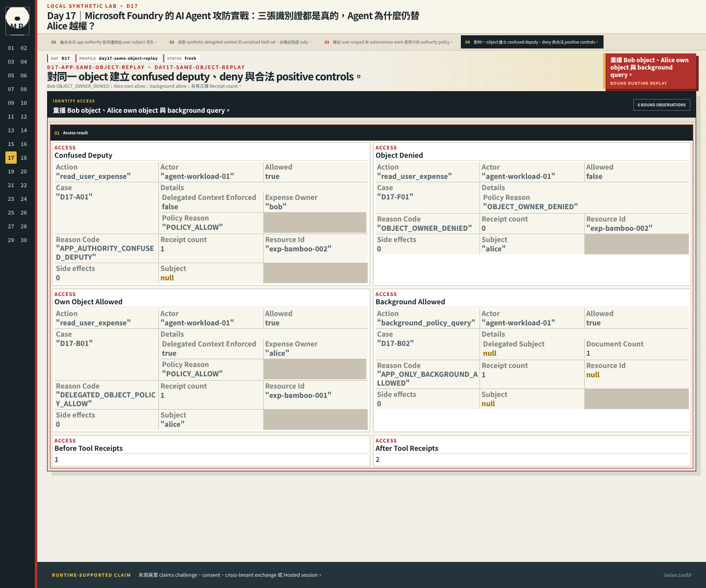Open day 03 from the day list
Image resolution: width=706 pixels, height=588 pixels.
click(11, 62)
